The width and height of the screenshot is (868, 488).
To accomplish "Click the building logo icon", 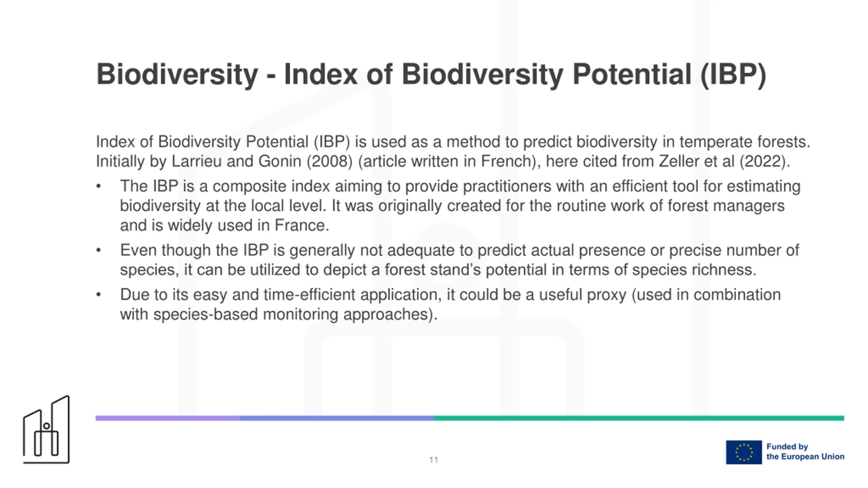I will click(x=46, y=429).
